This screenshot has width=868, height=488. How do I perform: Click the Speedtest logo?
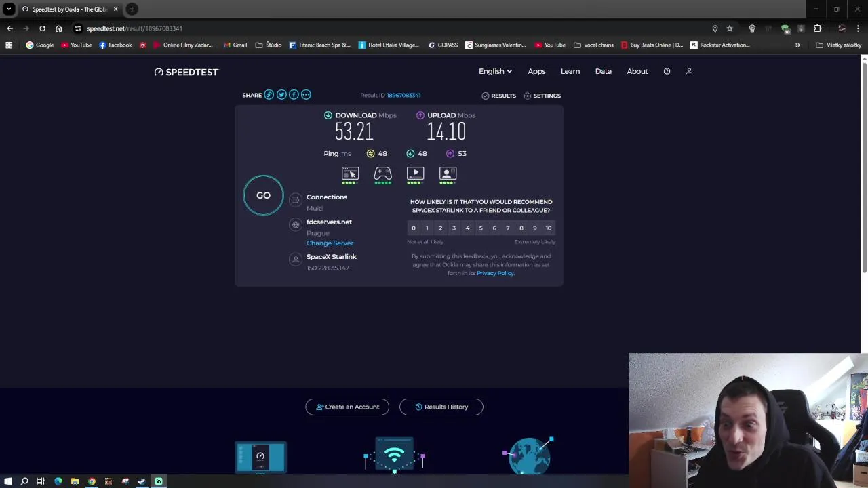(186, 72)
